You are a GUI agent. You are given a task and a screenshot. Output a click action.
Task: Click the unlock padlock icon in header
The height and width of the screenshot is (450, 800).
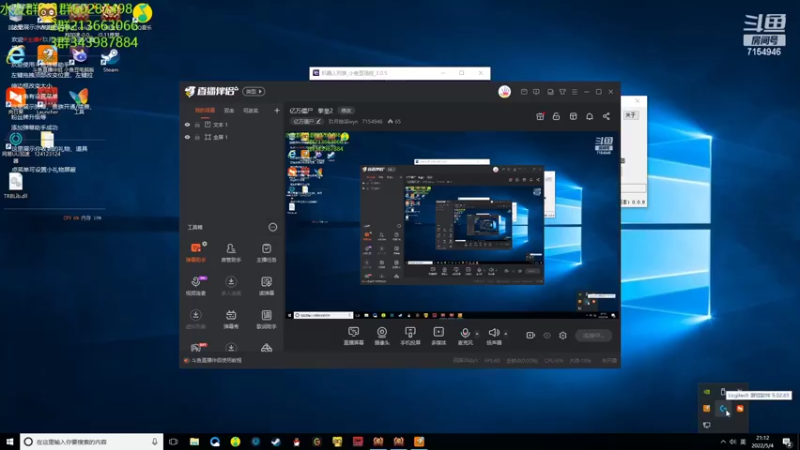[x=556, y=116]
